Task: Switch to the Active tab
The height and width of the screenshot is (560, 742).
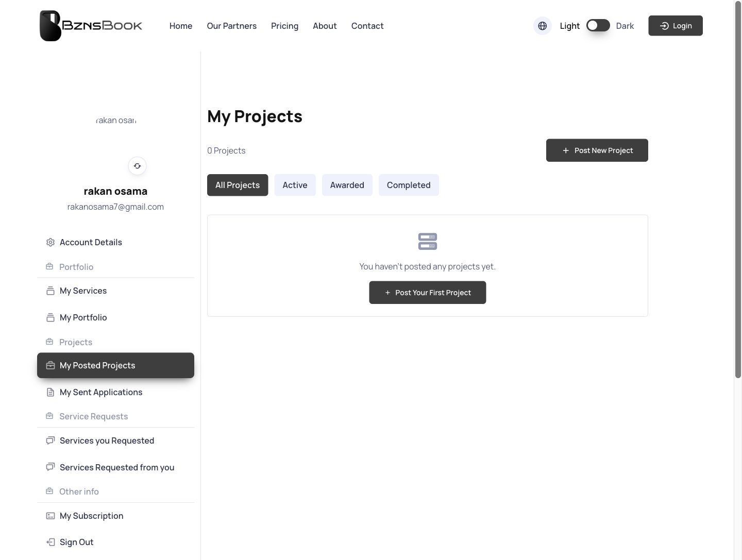Action: click(295, 185)
